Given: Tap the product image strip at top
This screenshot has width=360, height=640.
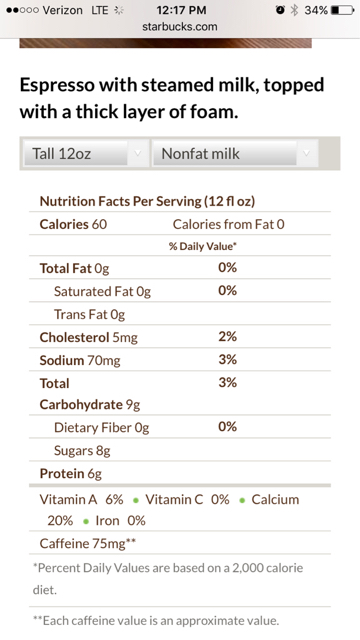Looking at the screenshot, I should pyautogui.click(x=165, y=43).
